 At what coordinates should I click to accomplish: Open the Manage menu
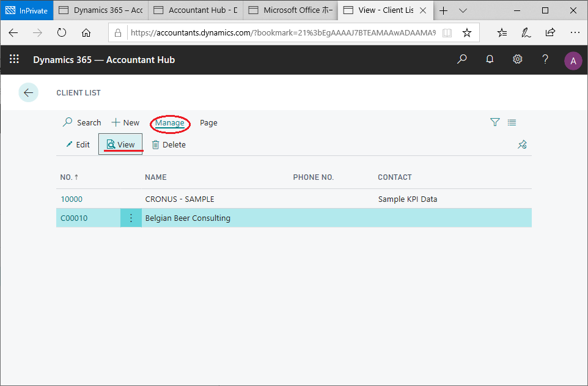point(170,122)
